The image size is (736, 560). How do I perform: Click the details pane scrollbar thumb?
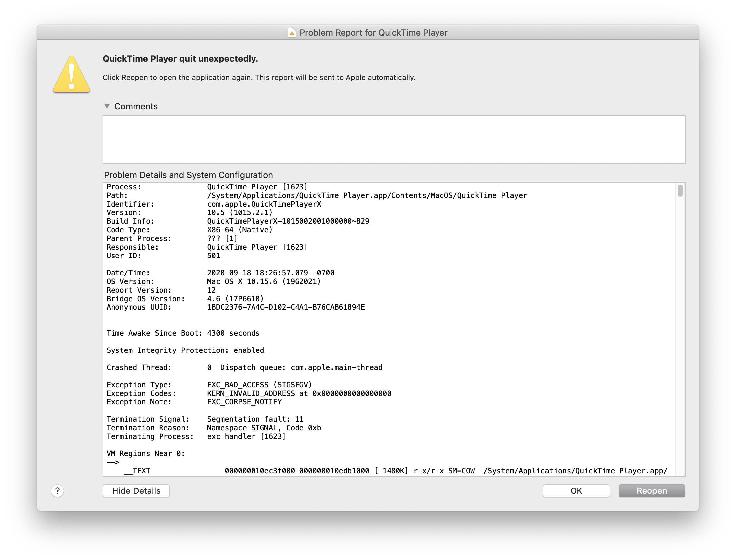coord(680,191)
